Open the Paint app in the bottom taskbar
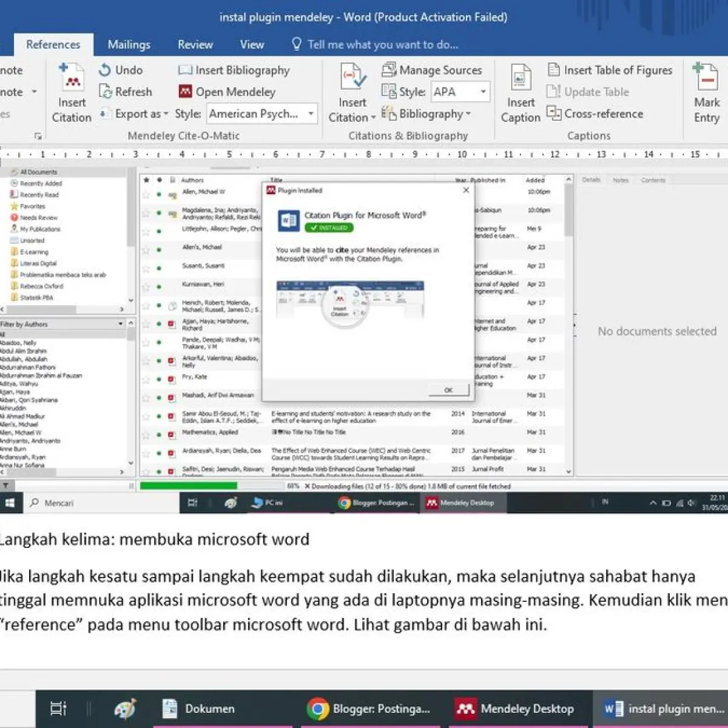 click(125, 709)
